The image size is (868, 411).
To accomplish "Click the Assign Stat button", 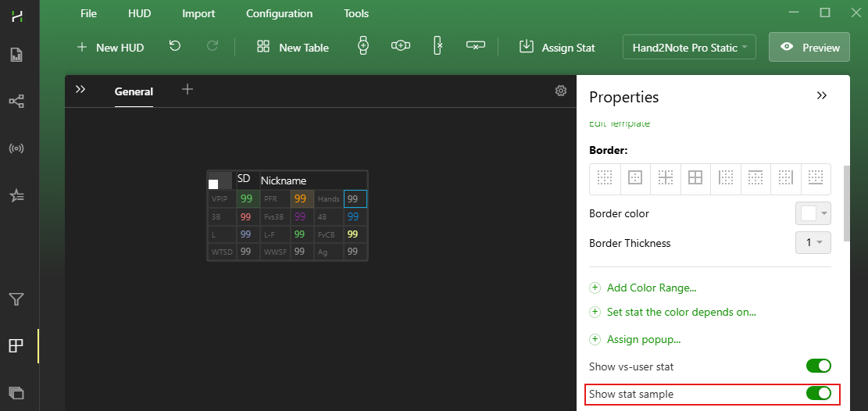I will click(557, 48).
